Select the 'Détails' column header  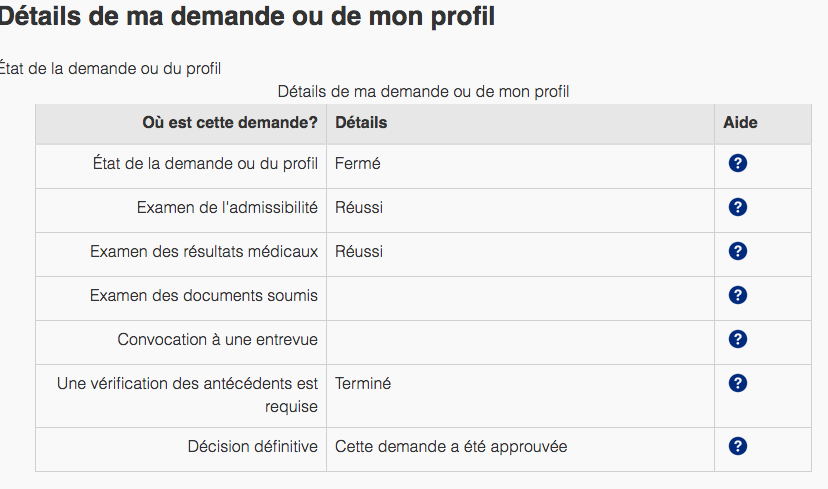pyautogui.click(x=361, y=123)
